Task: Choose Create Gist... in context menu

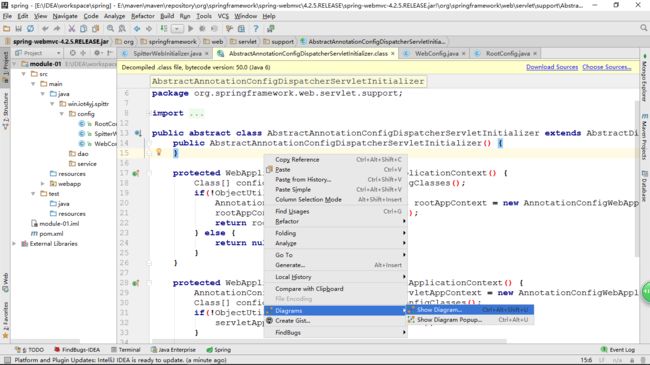Action: pyautogui.click(x=336, y=321)
